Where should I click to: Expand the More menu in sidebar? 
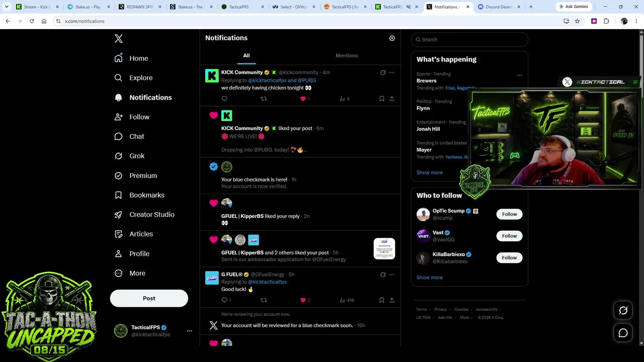130,274
